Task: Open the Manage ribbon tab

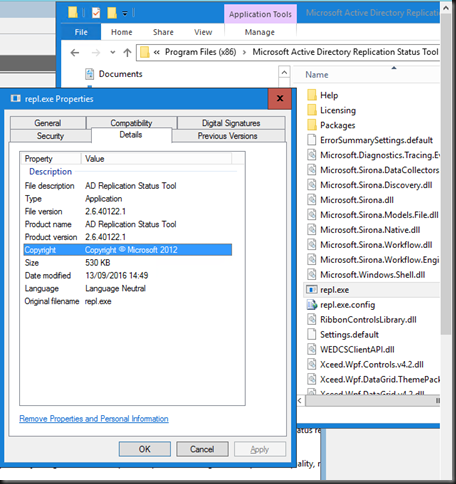Action: coord(260,32)
